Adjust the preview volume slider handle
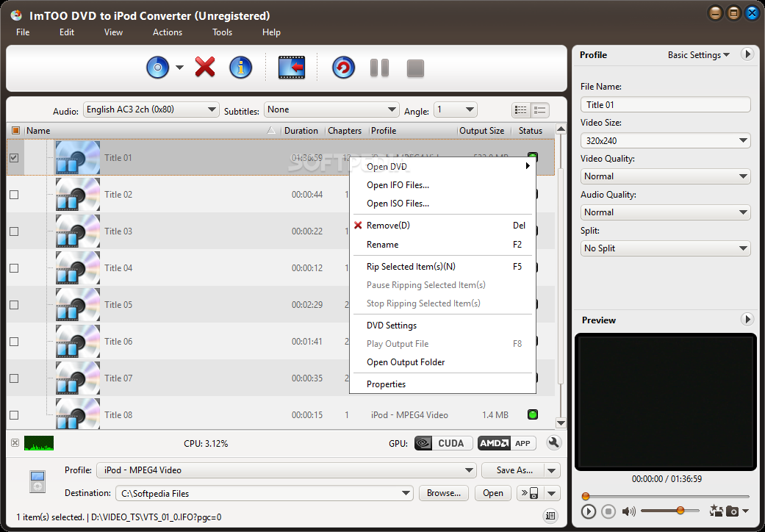 coord(680,511)
